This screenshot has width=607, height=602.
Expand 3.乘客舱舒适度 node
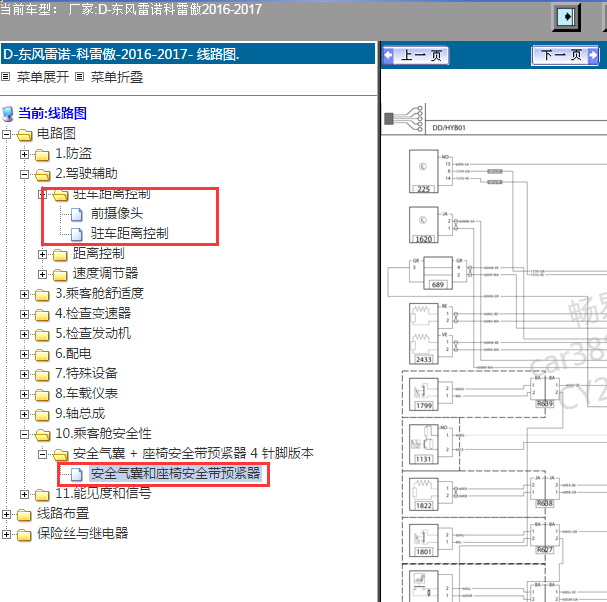pos(24,295)
